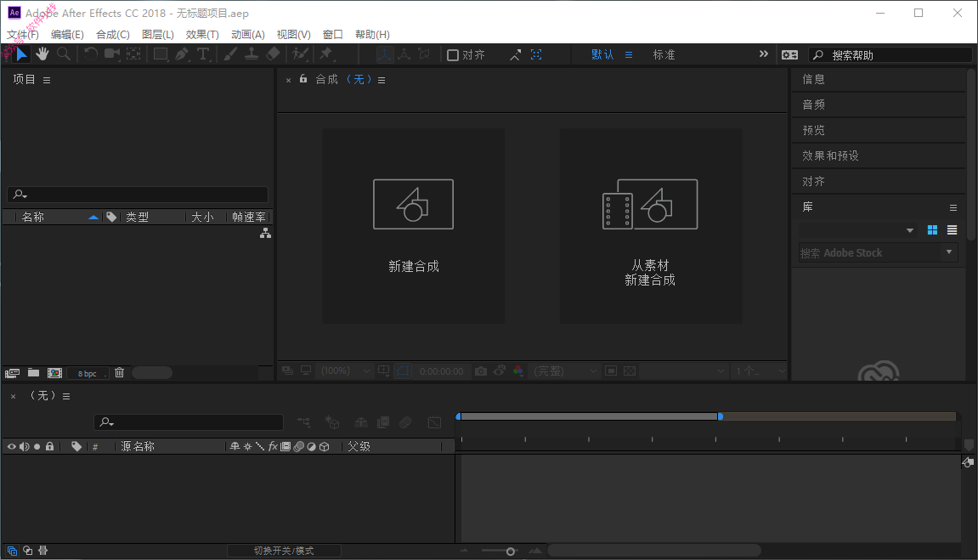Select the Type text tool
978x560 pixels.
[203, 54]
